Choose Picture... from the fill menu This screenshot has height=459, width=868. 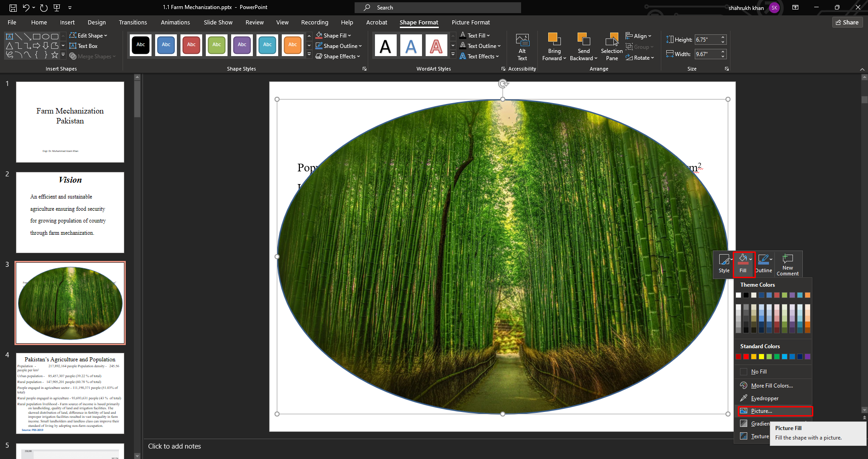(x=775, y=411)
